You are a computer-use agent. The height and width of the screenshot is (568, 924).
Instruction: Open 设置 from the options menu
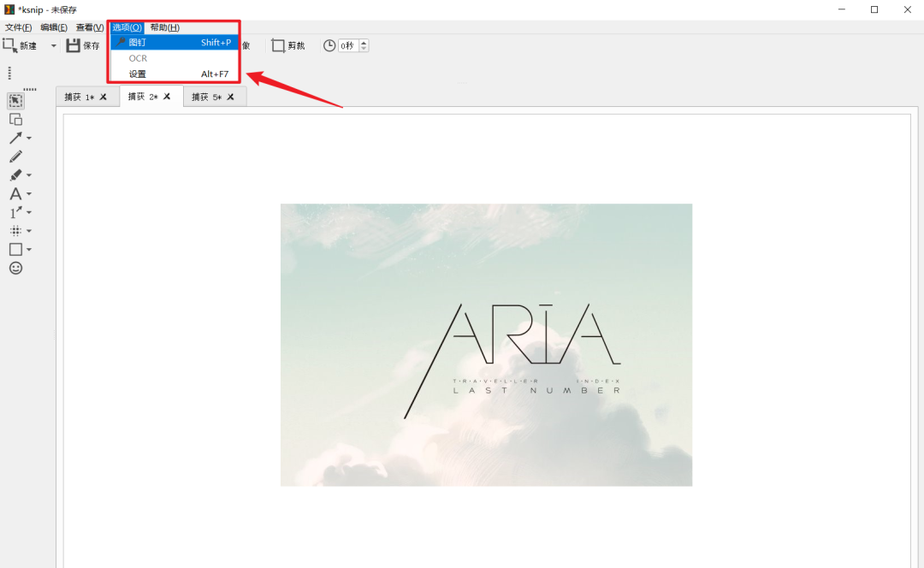[x=175, y=74]
